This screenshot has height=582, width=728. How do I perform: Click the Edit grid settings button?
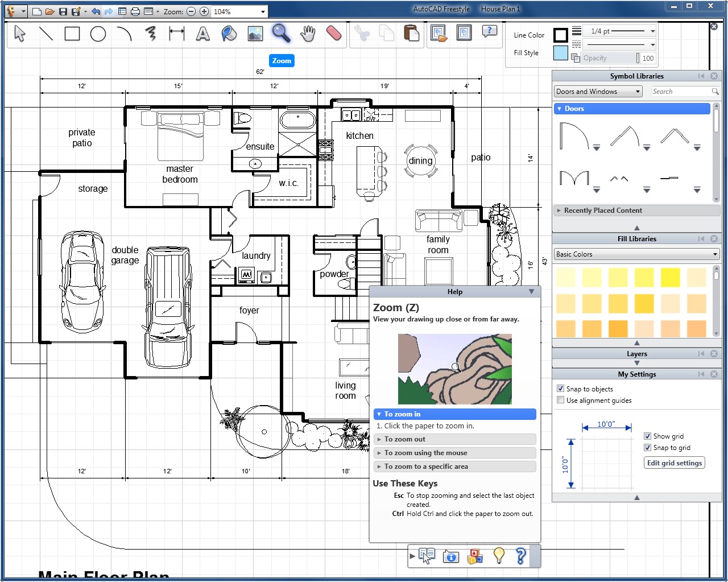(x=674, y=463)
